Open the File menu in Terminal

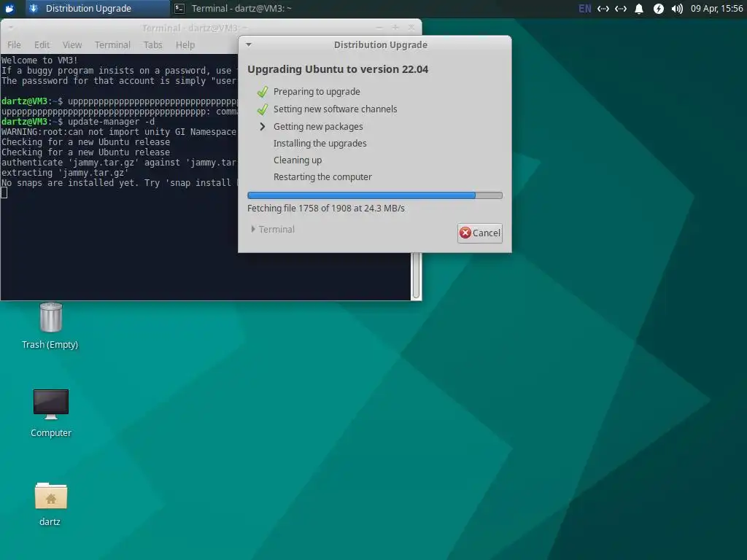14,44
